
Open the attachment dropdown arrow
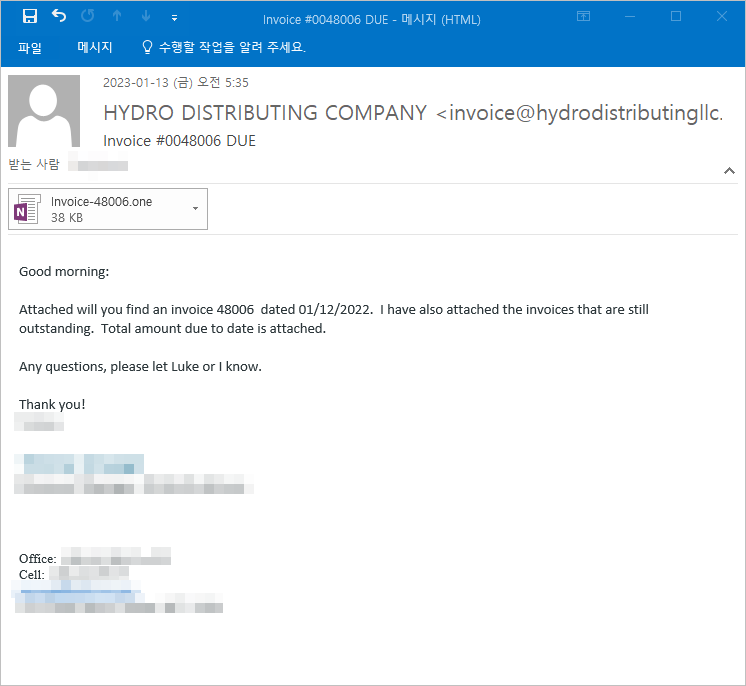point(195,209)
